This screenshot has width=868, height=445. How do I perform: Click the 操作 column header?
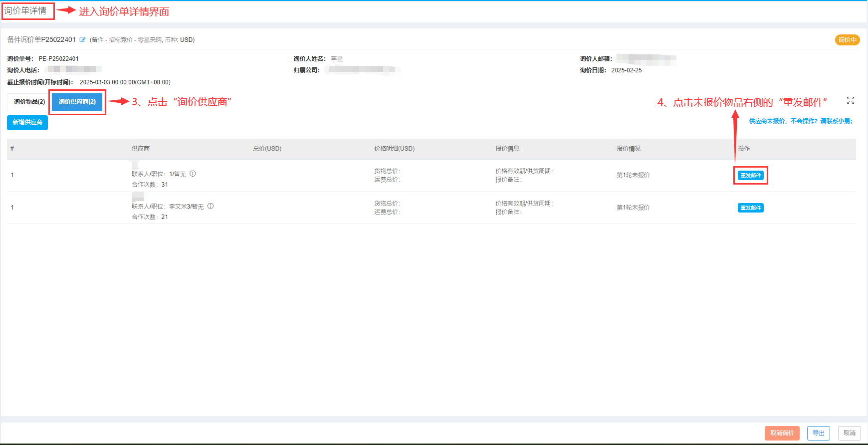(x=744, y=149)
